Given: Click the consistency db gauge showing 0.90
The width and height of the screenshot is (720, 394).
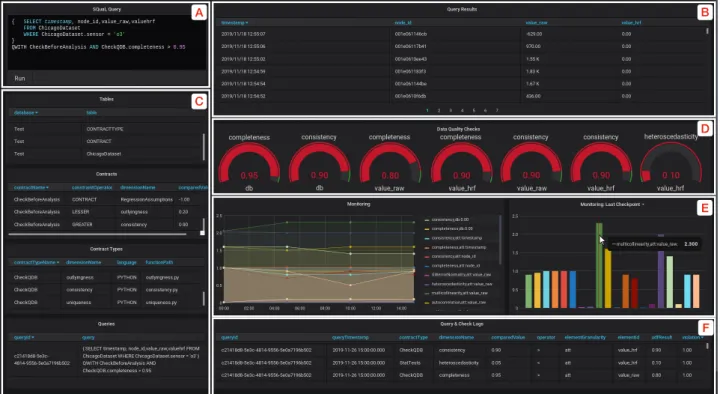Looking at the screenshot, I should tap(319, 163).
